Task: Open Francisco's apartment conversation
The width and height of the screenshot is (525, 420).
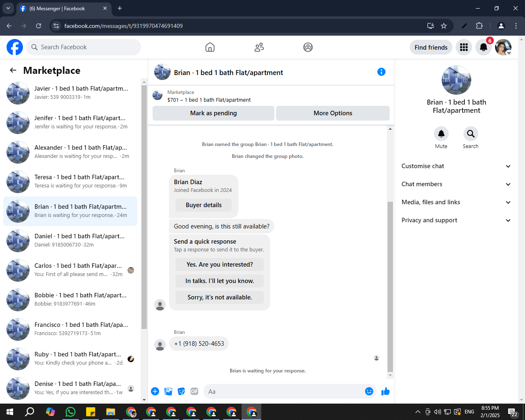Action: (x=71, y=329)
